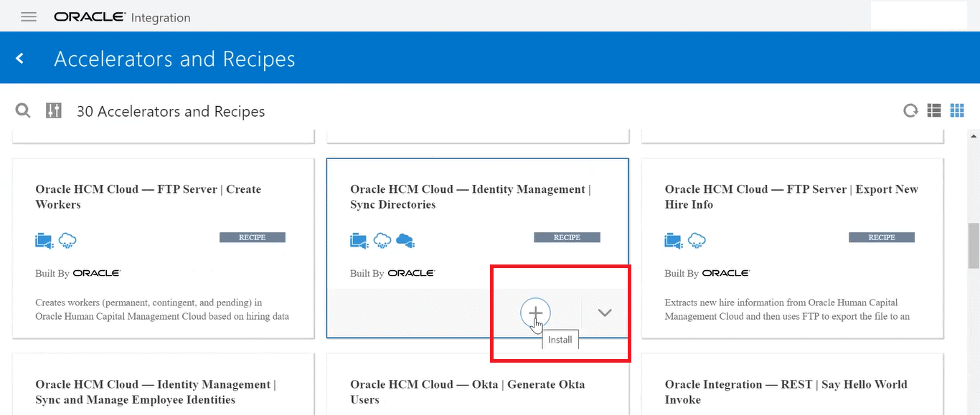Open the filter options icon
The image size is (980, 415).
pos(53,110)
